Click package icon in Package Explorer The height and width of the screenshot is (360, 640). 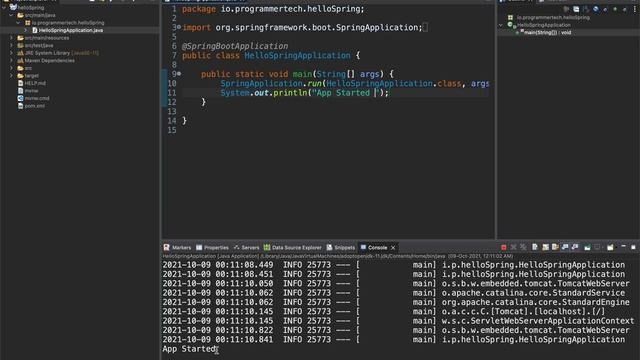pos(28,23)
